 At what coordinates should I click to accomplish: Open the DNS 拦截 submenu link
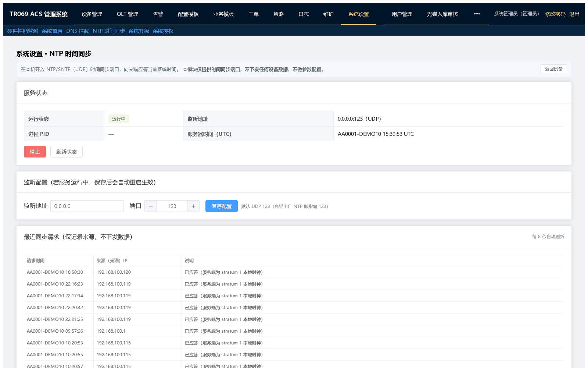tap(78, 31)
